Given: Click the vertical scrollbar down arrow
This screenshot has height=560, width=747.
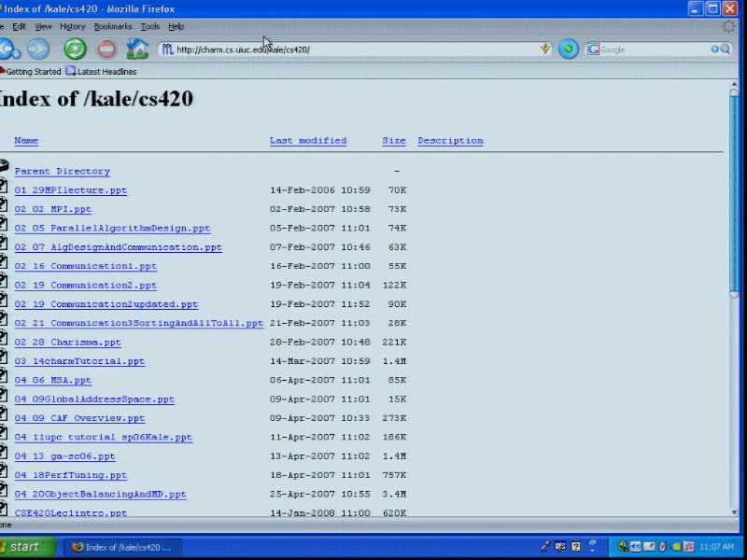Looking at the screenshot, I should [x=734, y=511].
